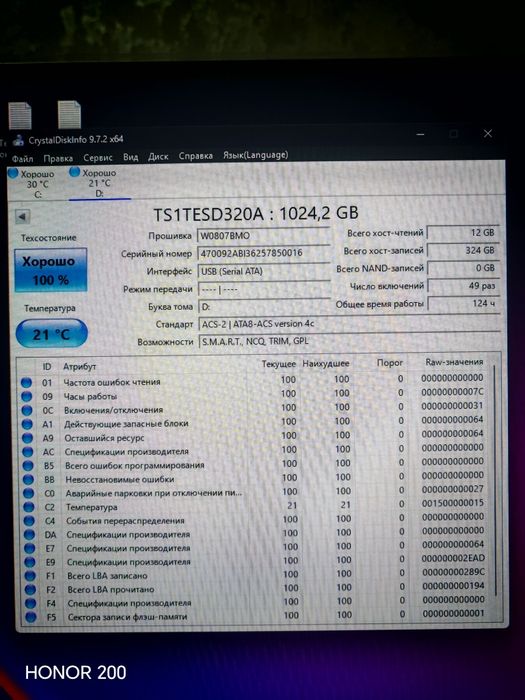Click status icon for attribute F5
The height and width of the screenshot is (700, 525).
tap(31, 617)
